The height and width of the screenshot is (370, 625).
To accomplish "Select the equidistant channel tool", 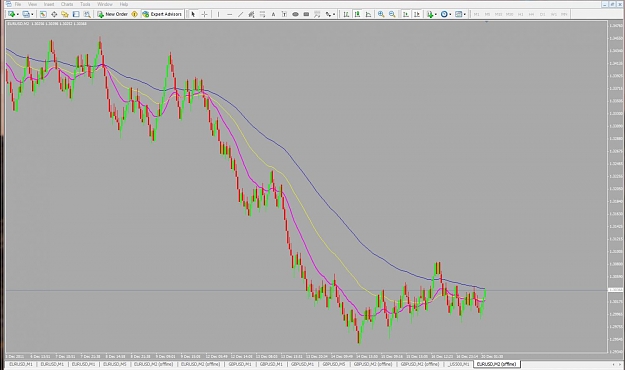I will click(252, 14).
